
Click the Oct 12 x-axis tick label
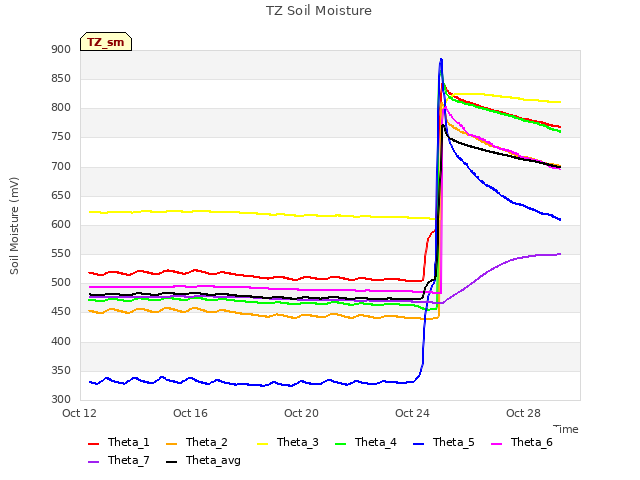coord(79,413)
